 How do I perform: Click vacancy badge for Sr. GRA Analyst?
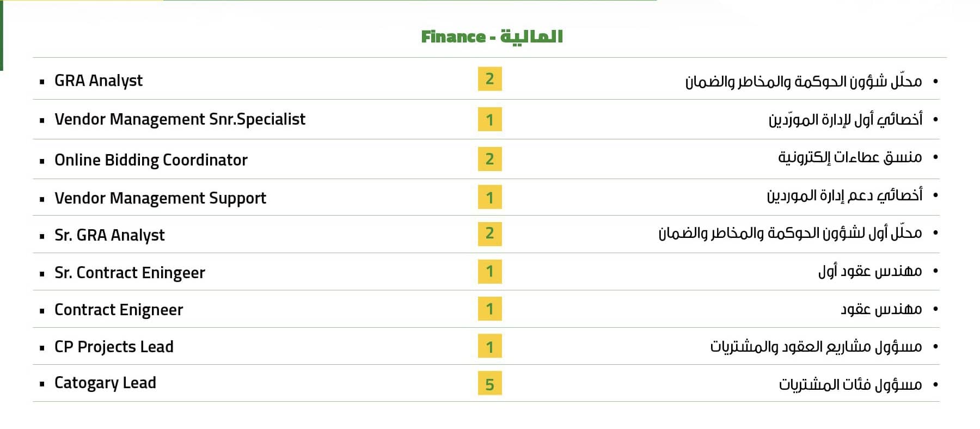(x=490, y=234)
